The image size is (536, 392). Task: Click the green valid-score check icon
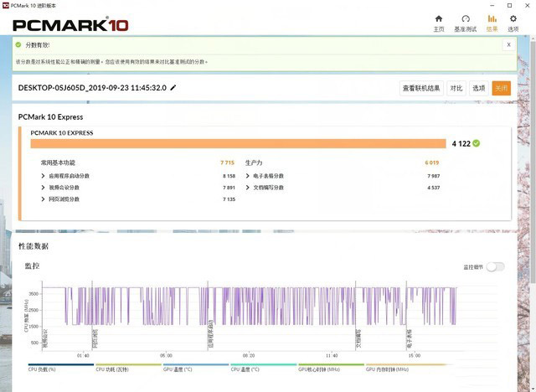pos(18,44)
